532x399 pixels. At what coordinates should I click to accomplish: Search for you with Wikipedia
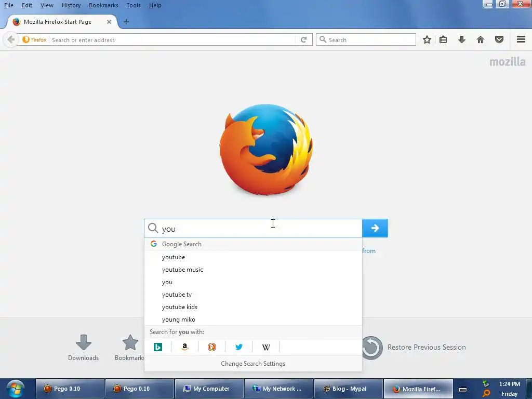point(266,347)
